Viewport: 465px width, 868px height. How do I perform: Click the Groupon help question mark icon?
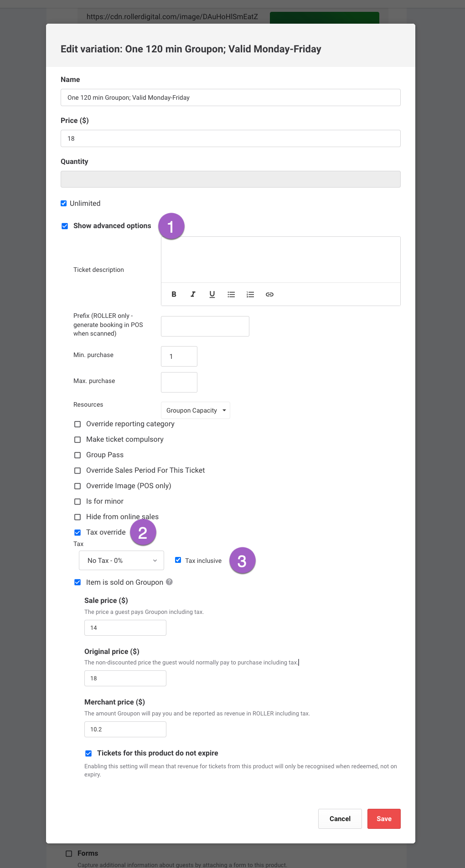[169, 582]
